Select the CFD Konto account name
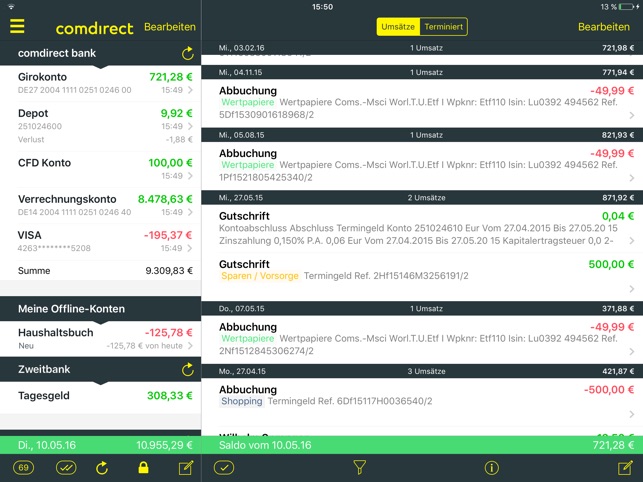This screenshot has height=482, width=643. [x=44, y=163]
